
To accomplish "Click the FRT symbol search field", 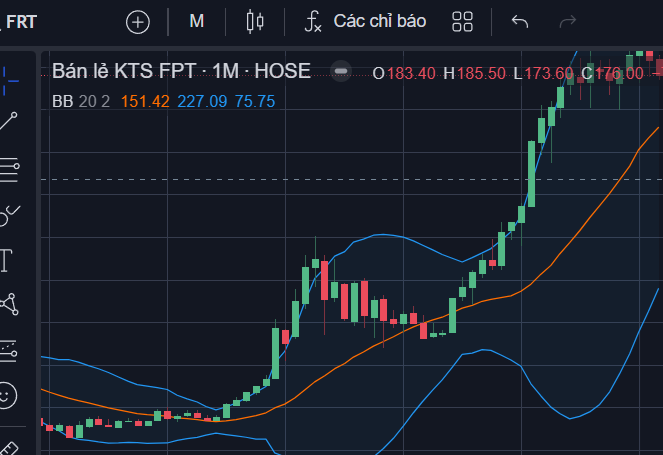I will tap(21, 22).
